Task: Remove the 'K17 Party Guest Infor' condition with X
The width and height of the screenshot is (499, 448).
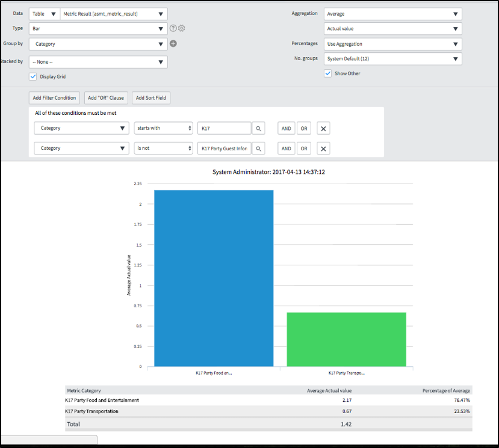Action: pyautogui.click(x=323, y=148)
